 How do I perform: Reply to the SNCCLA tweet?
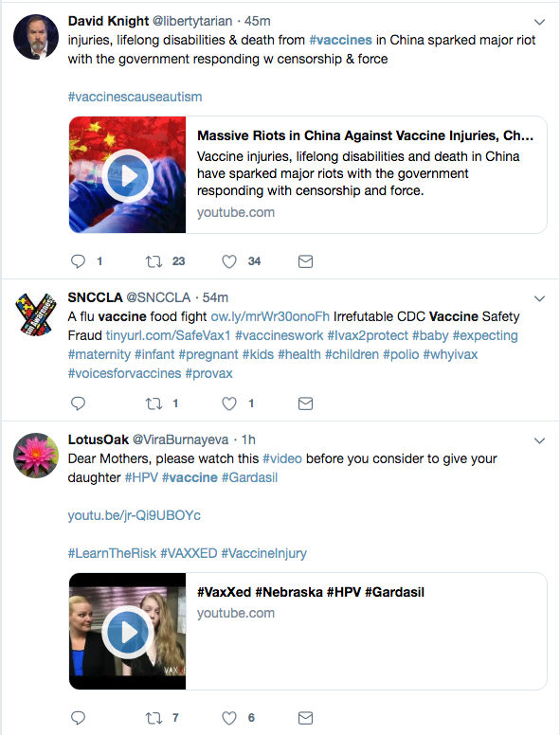(78, 403)
